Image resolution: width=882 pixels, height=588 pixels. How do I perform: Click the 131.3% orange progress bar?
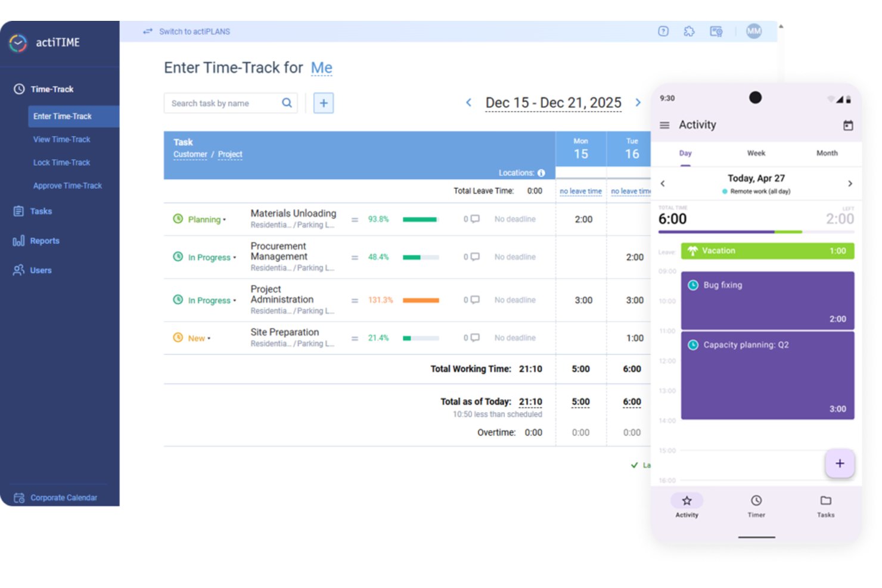coord(421,300)
